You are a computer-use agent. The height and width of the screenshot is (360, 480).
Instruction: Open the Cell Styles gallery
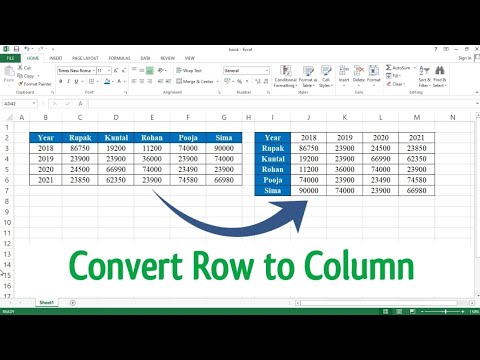point(326,76)
